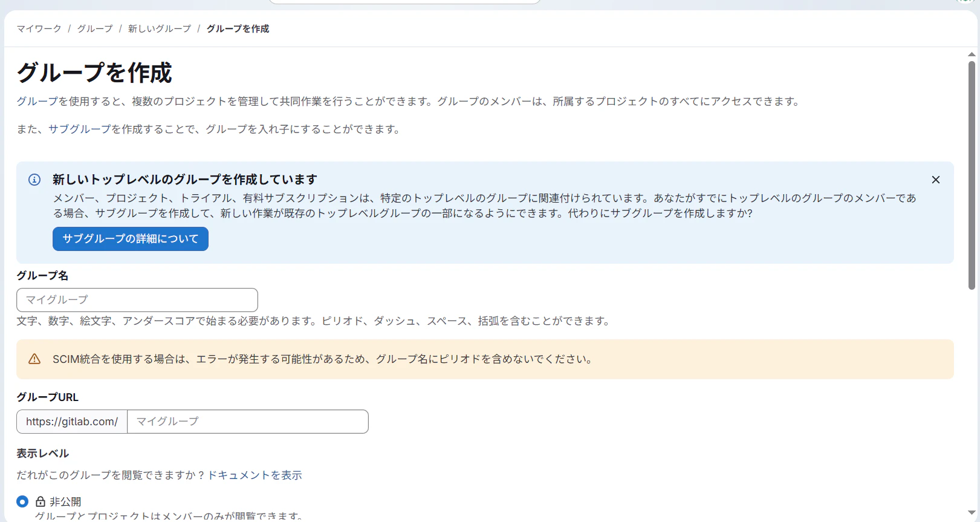Select the 非公開 visibility radio button
Viewport: 980px width, 522px height.
(x=22, y=501)
